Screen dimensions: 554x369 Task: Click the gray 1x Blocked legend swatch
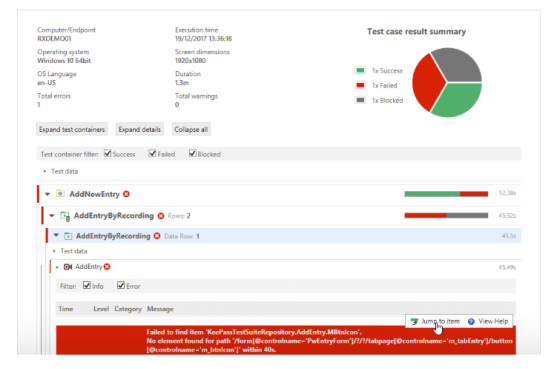pos(360,100)
